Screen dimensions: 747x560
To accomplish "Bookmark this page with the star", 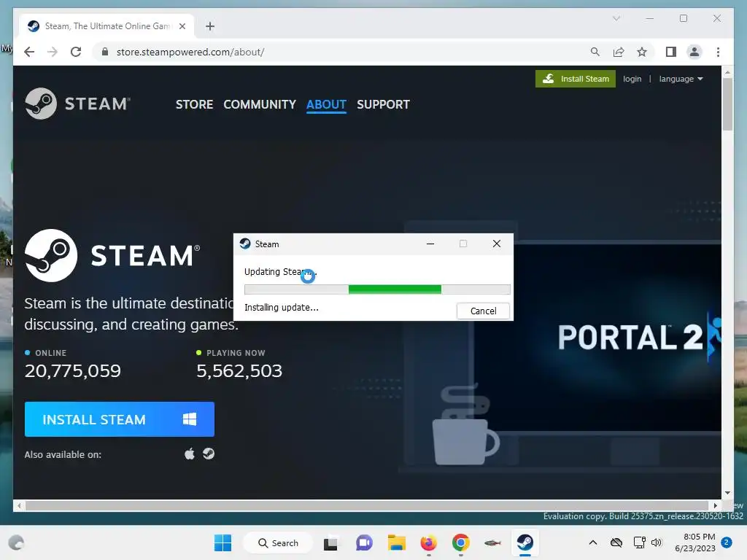I will point(642,52).
